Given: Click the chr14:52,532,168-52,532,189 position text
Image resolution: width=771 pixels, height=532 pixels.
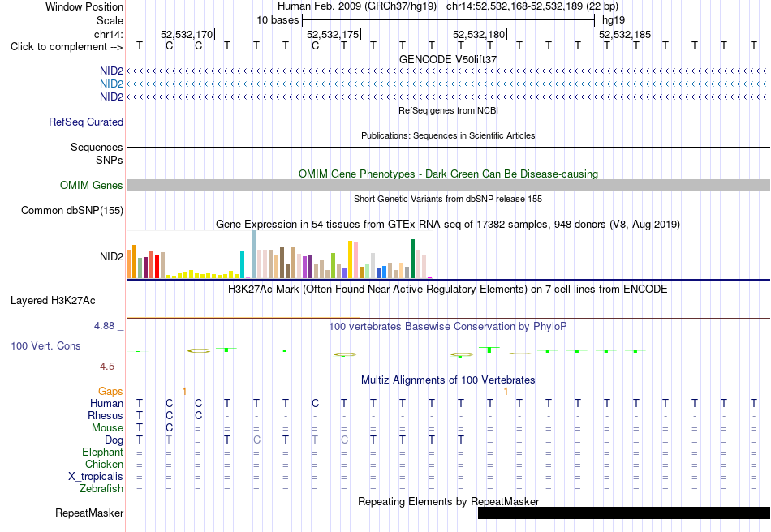Looking at the screenshot, I should (x=532, y=6).
